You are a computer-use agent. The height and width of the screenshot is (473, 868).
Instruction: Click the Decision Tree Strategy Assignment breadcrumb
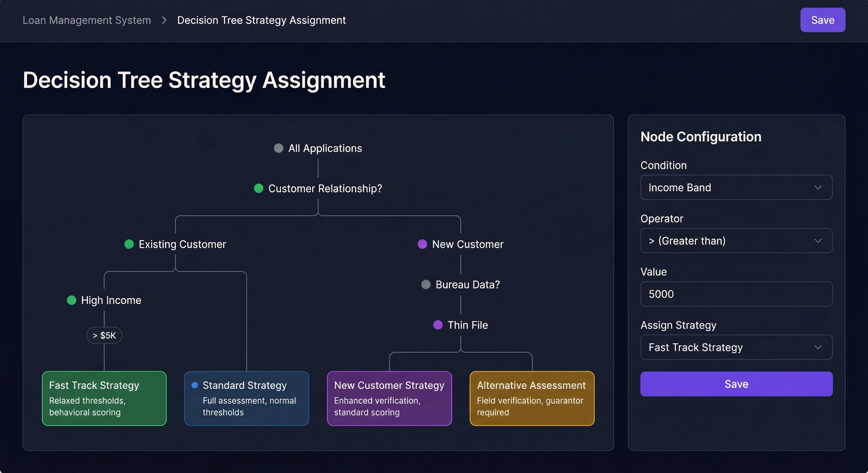pyautogui.click(x=261, y=20)
